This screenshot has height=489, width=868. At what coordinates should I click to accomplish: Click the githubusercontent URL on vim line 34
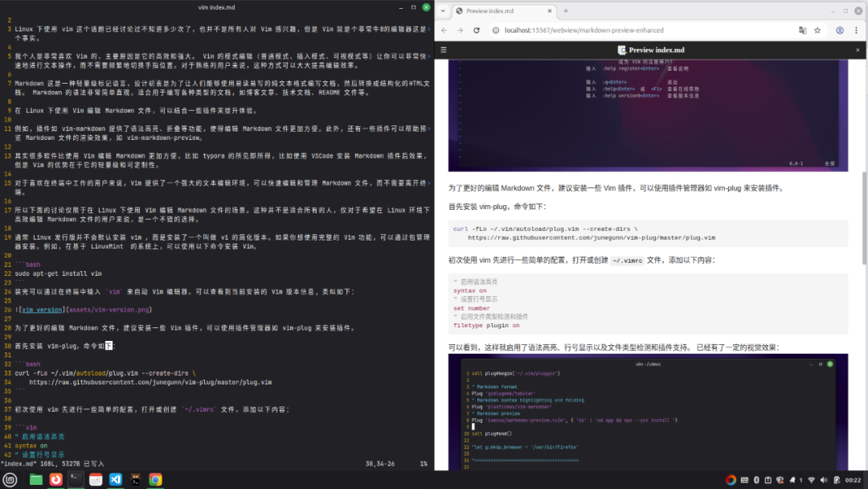[150, 383]
